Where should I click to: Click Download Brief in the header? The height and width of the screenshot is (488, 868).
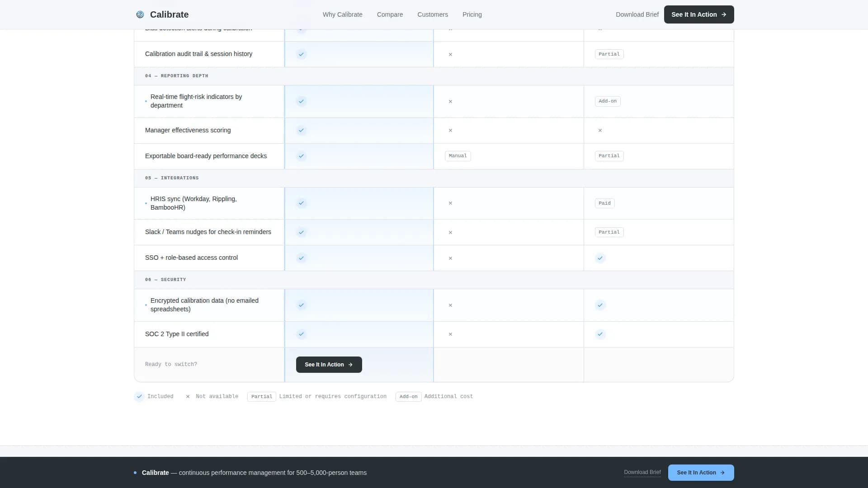637,14
